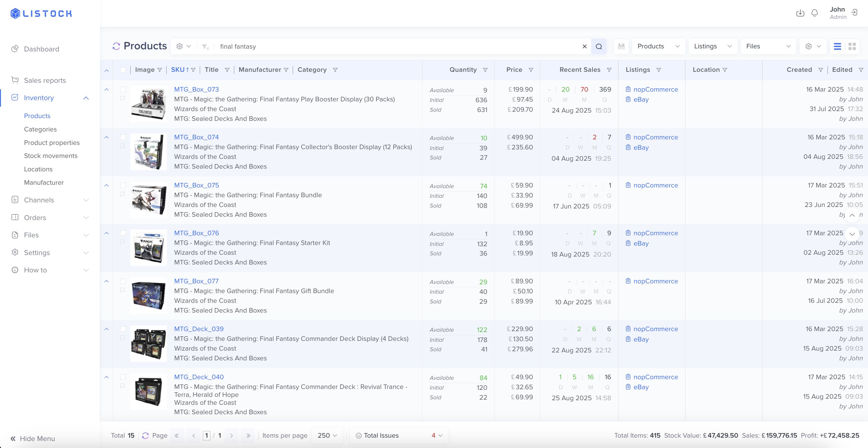Click the search magnifier button
868x448 pixels.
[598, 47]
